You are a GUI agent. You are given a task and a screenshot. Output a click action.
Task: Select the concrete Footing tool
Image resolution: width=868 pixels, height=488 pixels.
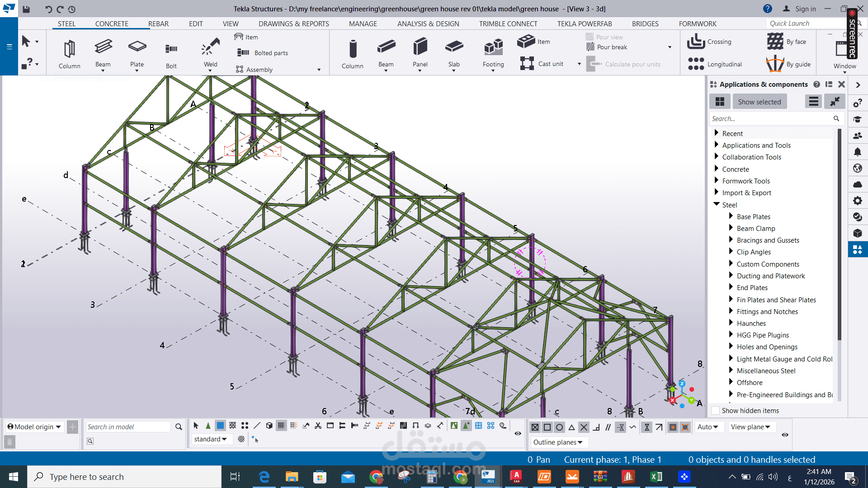tap(493, 47)
